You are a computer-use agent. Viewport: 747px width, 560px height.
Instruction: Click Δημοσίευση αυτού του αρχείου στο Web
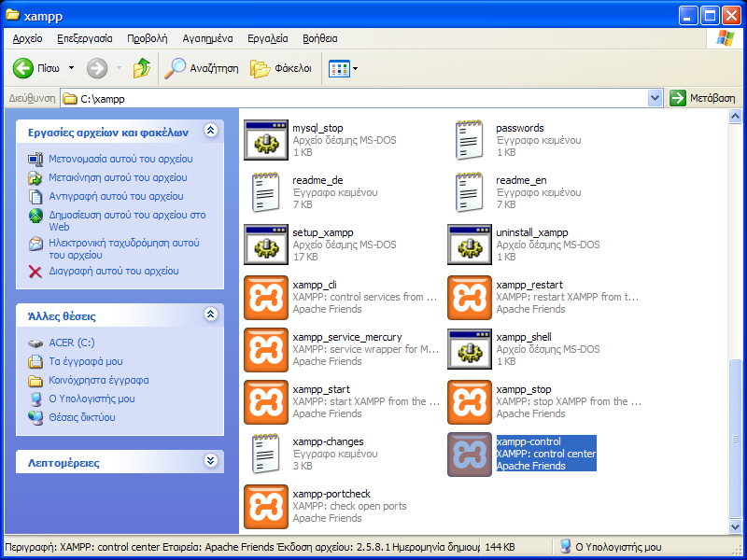[127, 220]
